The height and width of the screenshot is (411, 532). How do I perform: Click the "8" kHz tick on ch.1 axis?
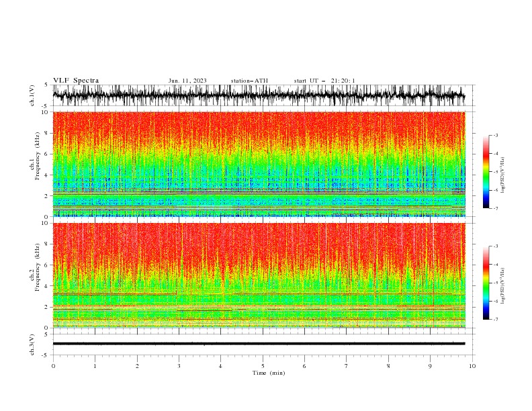46,133
